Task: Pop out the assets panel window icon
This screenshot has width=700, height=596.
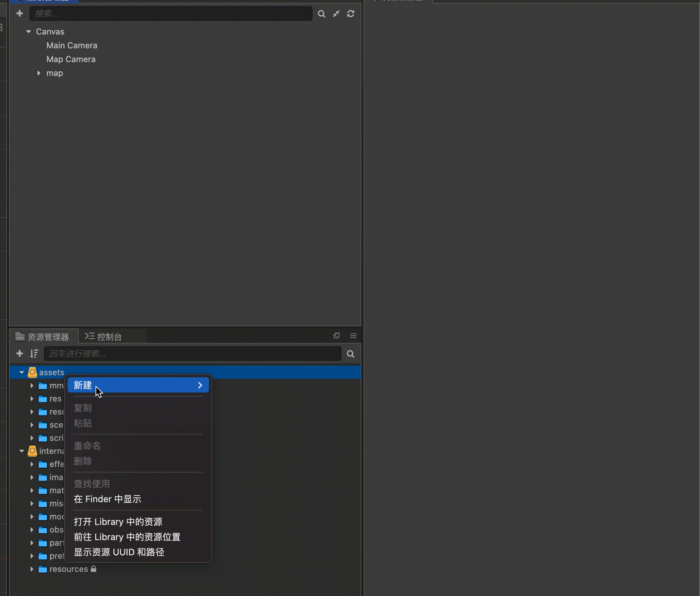Action: coord(337,336)
